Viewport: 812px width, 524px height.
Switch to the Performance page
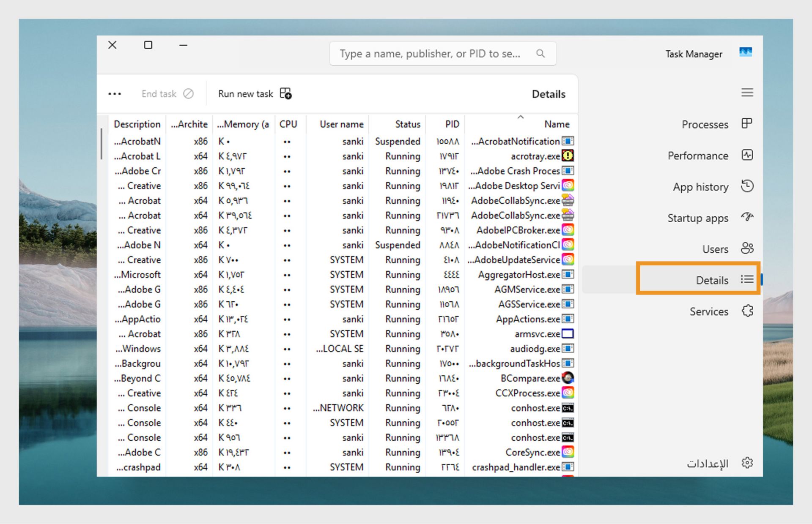tap(698, 156)
